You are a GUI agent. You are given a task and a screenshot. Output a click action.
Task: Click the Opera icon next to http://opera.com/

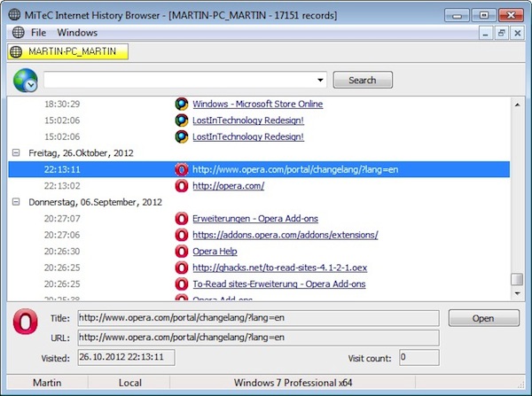pyautogui.click(x=182, y=186)
